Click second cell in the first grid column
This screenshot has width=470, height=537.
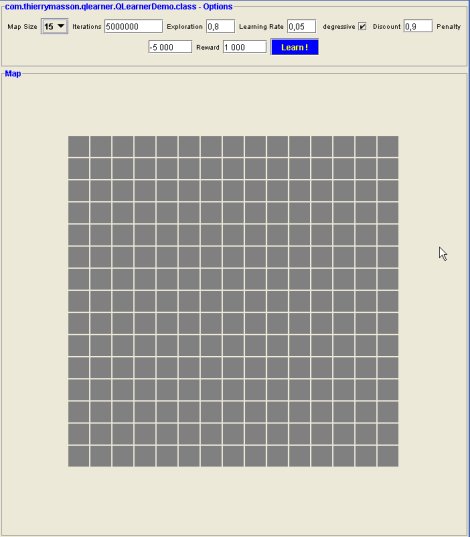(78, 168)
